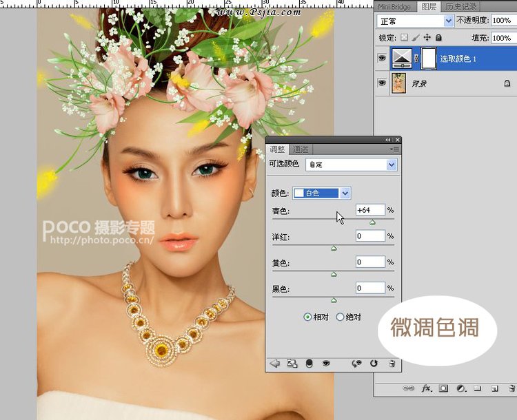Click the expanded view toggle icon in Adjustments

292,364
